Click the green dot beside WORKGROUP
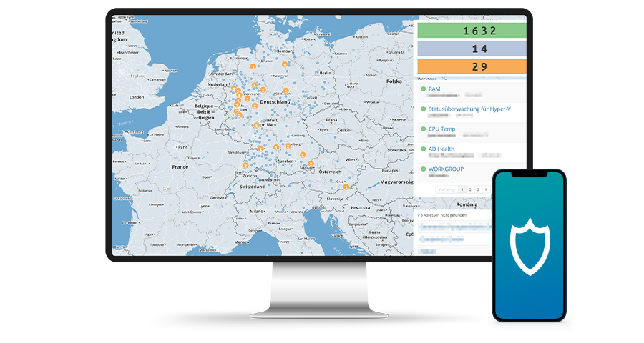 423,169
